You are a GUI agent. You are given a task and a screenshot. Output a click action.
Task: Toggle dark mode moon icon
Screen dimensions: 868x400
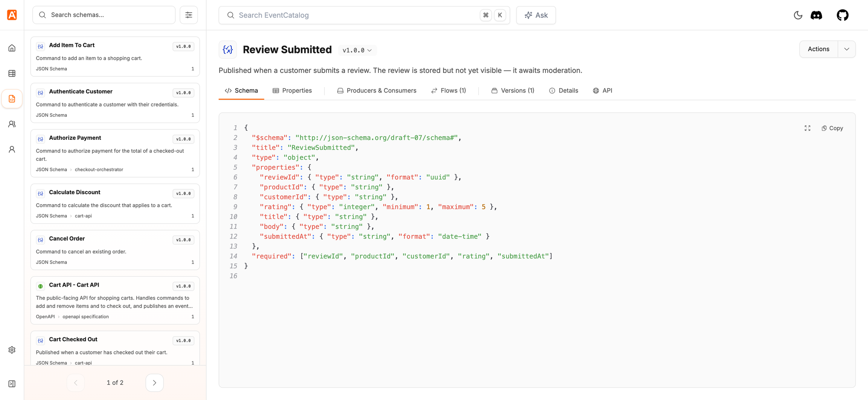point(798,15)
